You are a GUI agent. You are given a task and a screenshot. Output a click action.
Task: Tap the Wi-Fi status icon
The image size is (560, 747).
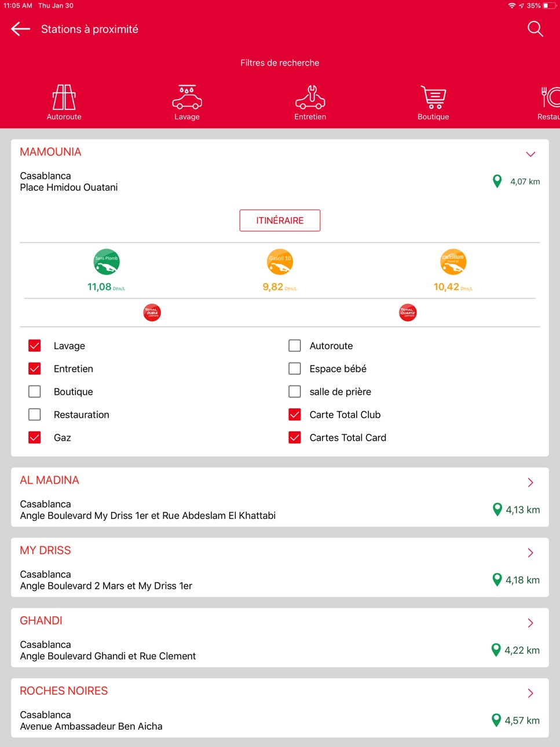pos(512,6)
